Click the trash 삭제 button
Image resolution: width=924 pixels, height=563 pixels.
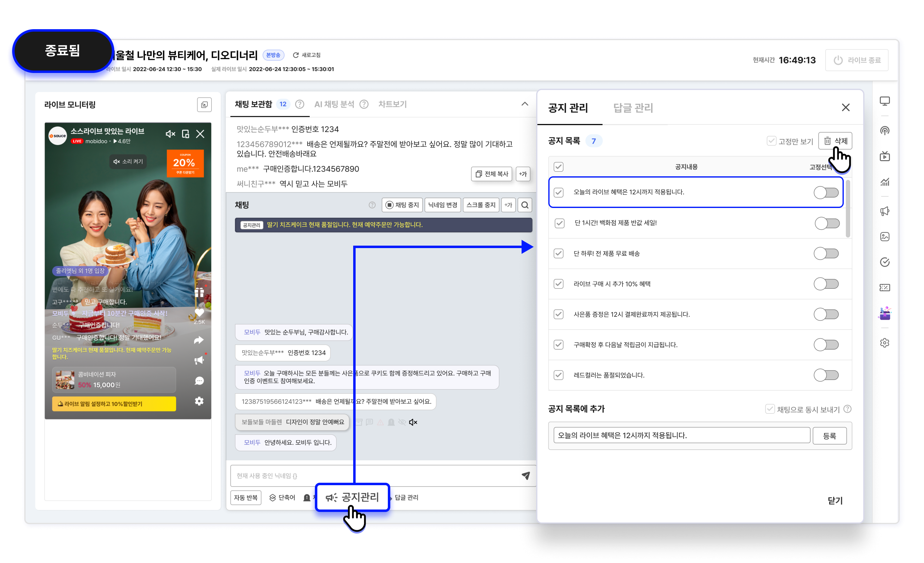(x=835, y=141)
